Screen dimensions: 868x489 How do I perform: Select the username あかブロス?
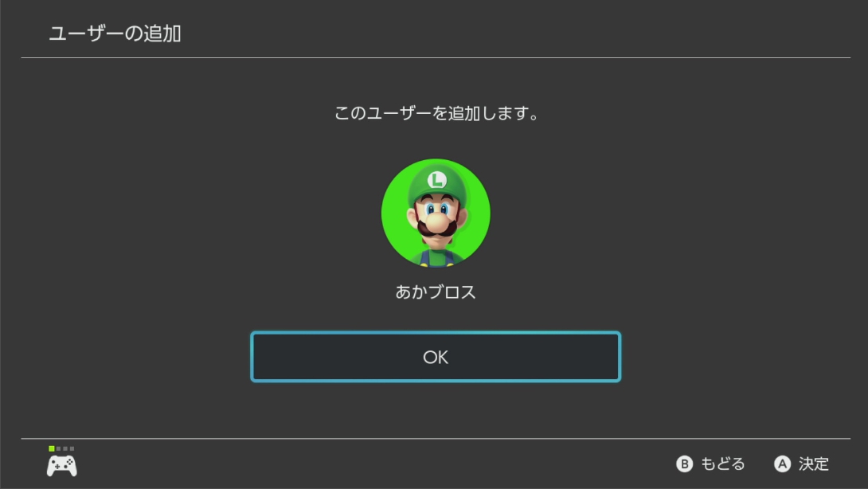[x=436, y=291]
